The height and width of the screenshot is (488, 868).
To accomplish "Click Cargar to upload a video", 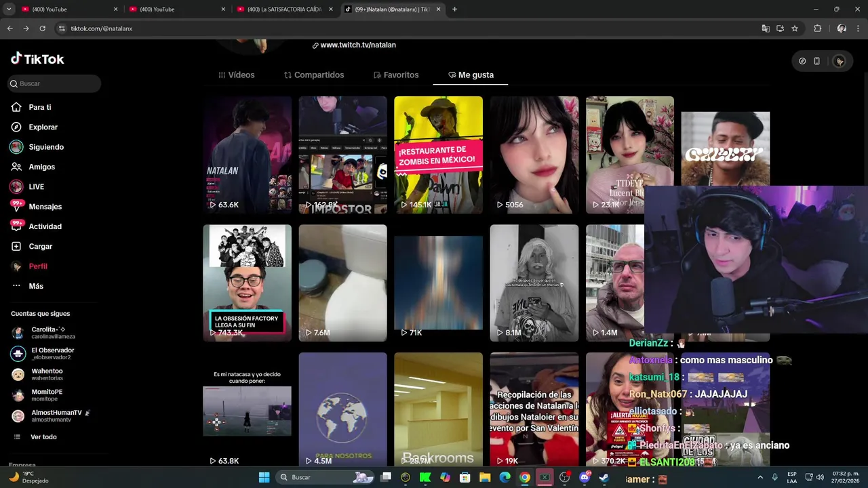I will [x=32, y=246].
